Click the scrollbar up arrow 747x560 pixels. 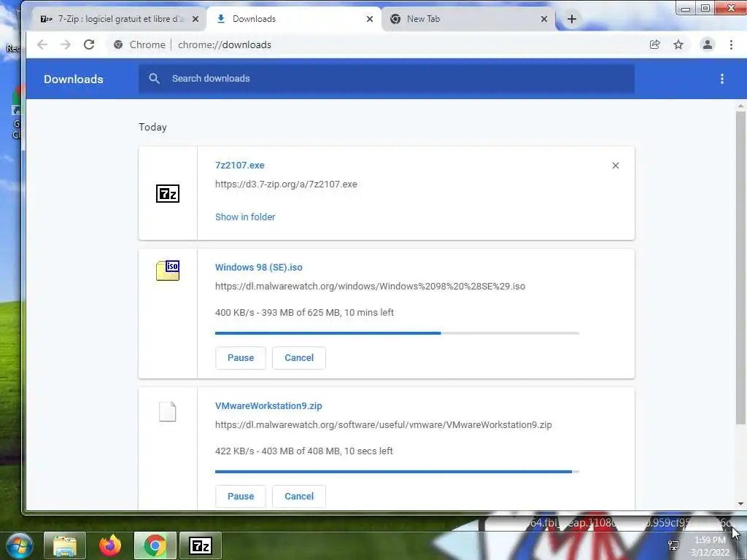click(740, 105)
